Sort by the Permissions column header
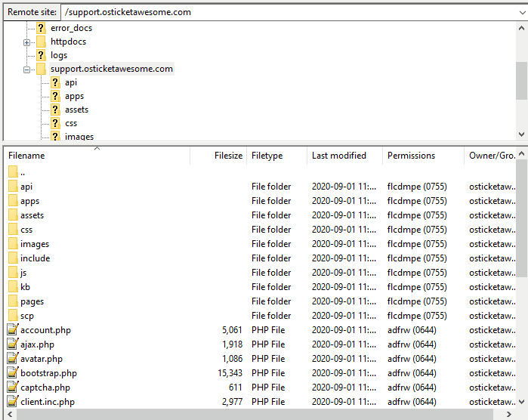Screen dimensions: 528x420 (x=423, y=156)
